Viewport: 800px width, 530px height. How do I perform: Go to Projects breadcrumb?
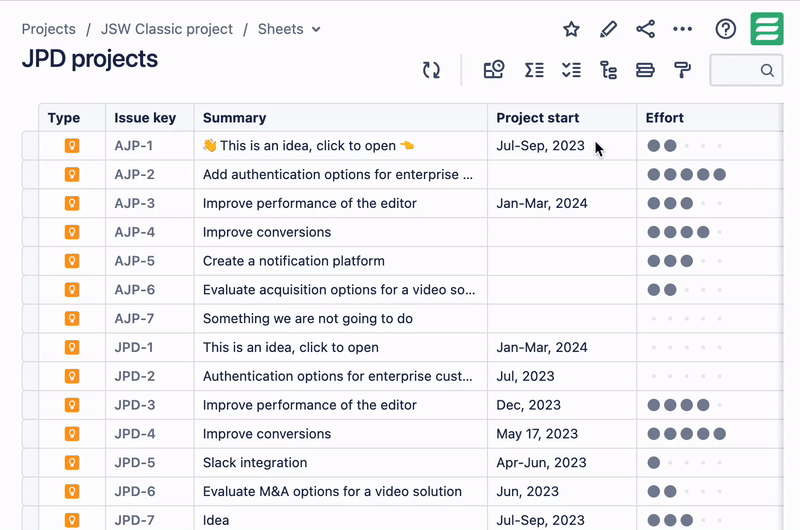pyautogui.click(x=48, y=29)
